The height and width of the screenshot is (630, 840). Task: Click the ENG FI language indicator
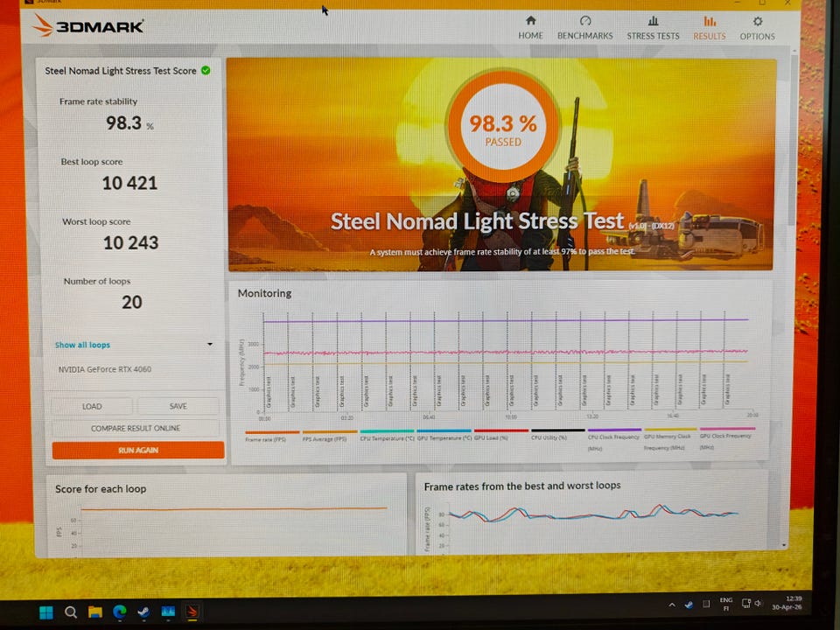pyautogui.click(x=726, y=604)
